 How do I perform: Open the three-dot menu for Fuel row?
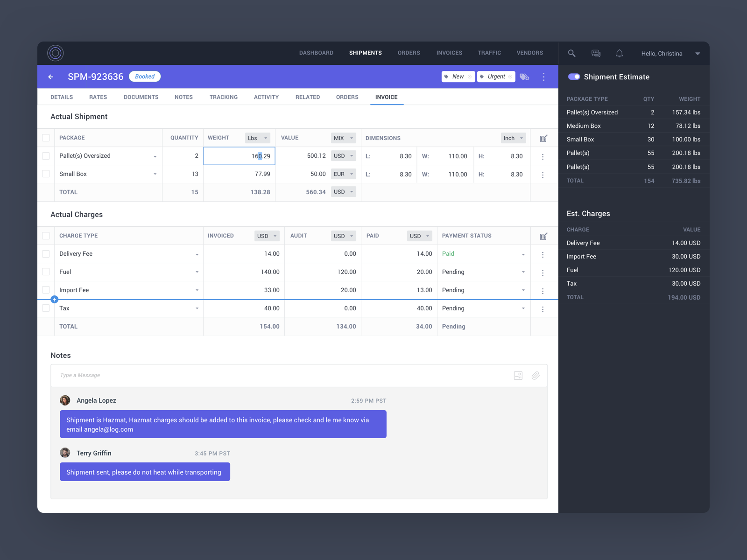coord(543,273)
